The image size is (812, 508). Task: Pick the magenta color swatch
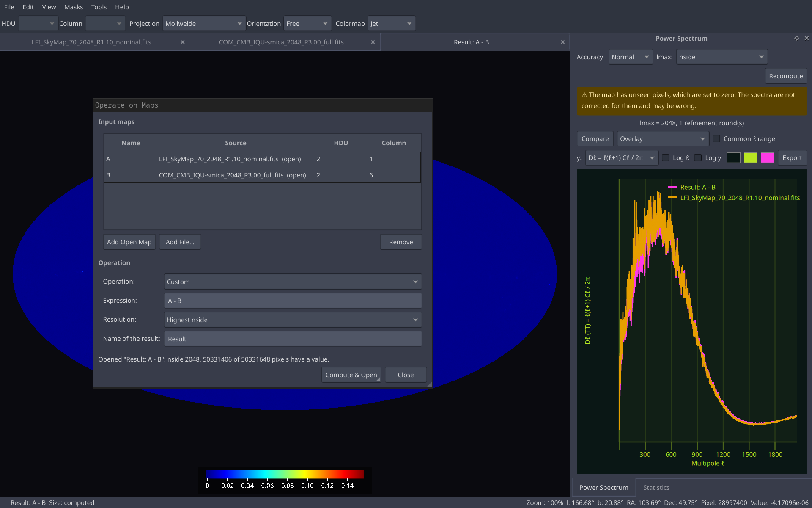click(767, 158)
